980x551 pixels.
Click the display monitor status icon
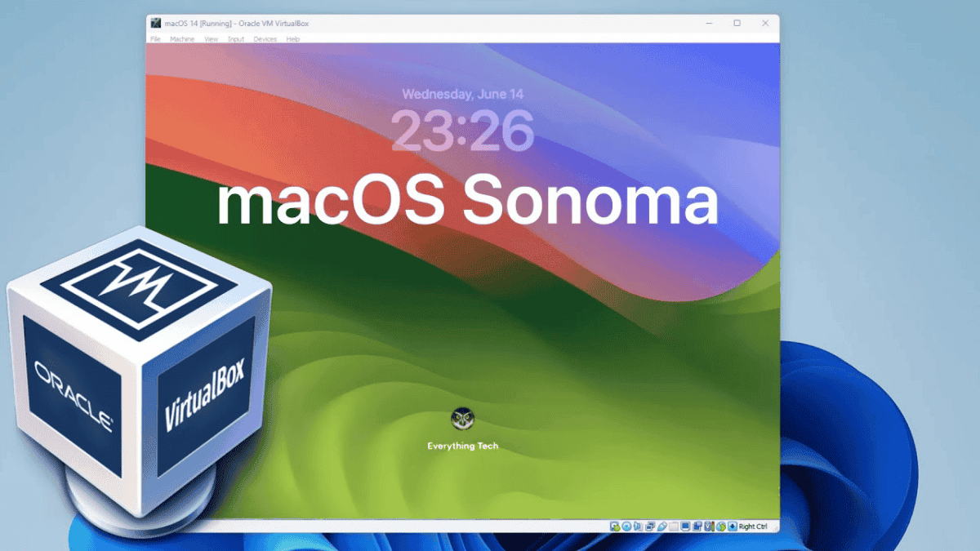[686, 527]
